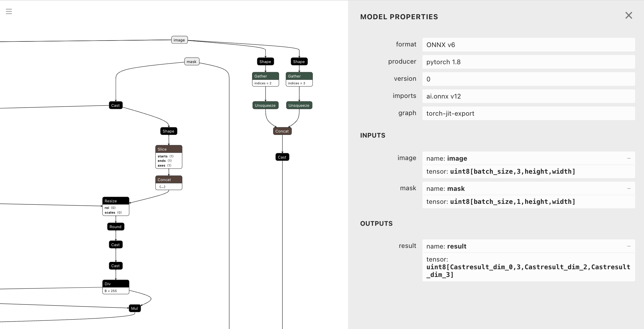644x329 pixels.
Task: Click the result tensor Castresult_dim type text
Action: [x=528, y=271]
